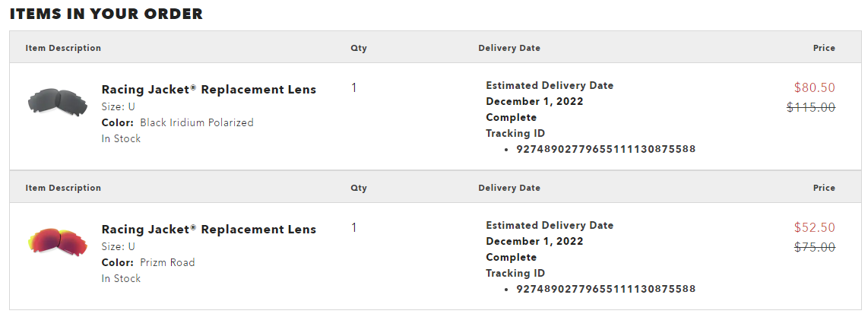Click tracking ID under the Prizm Road lens
Screen dimensions: 868x317
click(606, 289)
